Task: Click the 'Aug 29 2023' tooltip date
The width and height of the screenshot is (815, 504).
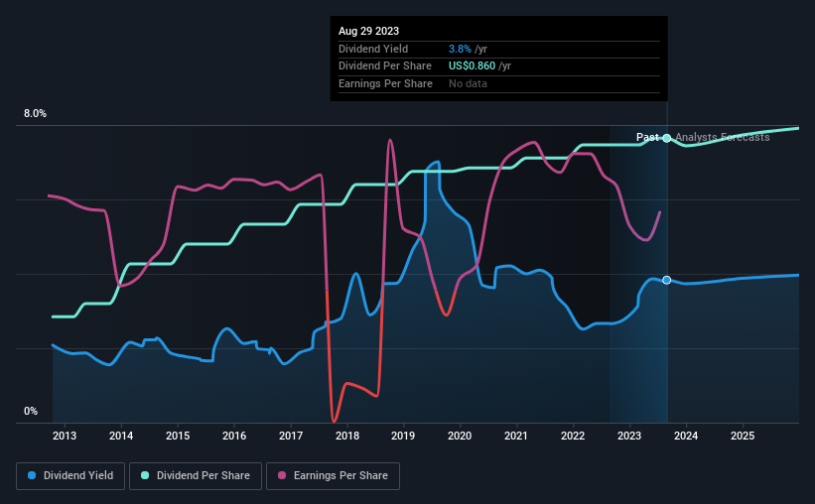Action: (368, 31)
